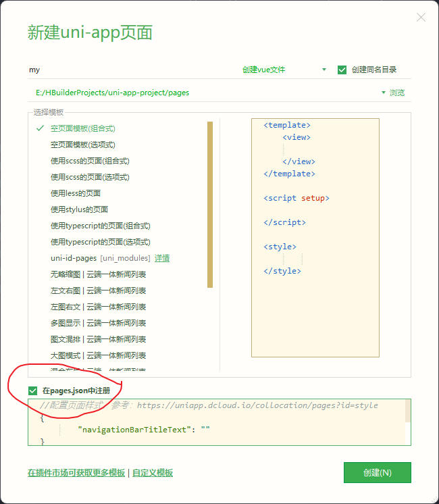The width and height of the screenshot is (439, 504).
Task: Expand the path history dropdown arrow
Action: [x=384, y=93]
